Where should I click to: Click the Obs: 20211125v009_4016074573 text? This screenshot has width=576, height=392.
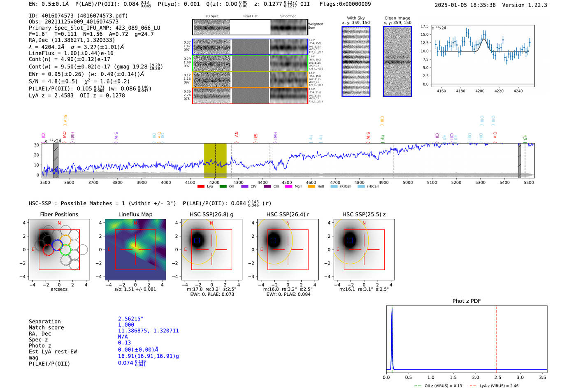click(74, 22)
